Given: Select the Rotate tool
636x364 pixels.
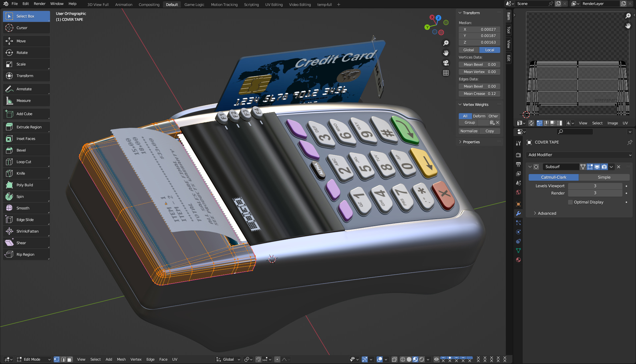Looking at the screenshot, I should pos(26,53).
